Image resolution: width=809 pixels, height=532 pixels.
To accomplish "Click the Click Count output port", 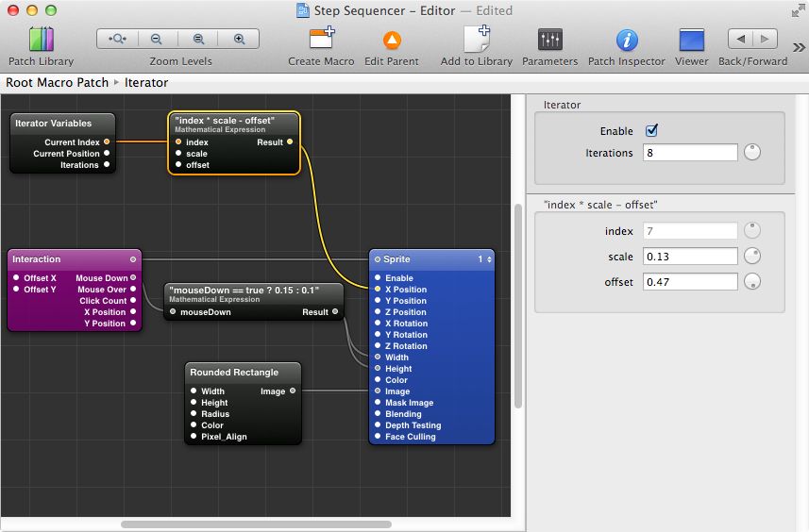I will pyautogui.click(x=133, y=301).
